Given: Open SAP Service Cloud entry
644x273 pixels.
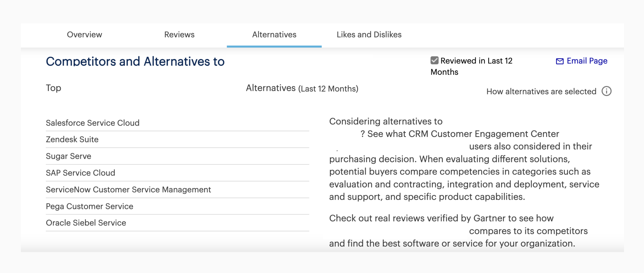Looking at the screenshot, I should (x=80, y=173).
